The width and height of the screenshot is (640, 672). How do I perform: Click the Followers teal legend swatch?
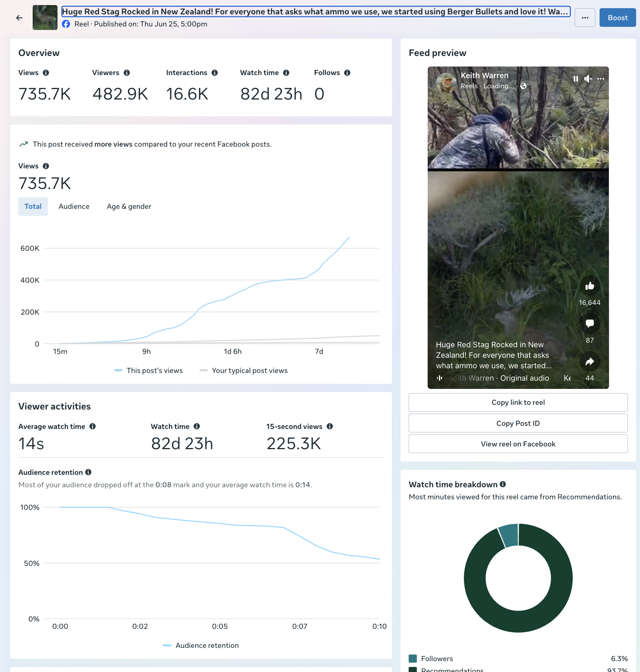pyautogui.click(x=413, y=658)
